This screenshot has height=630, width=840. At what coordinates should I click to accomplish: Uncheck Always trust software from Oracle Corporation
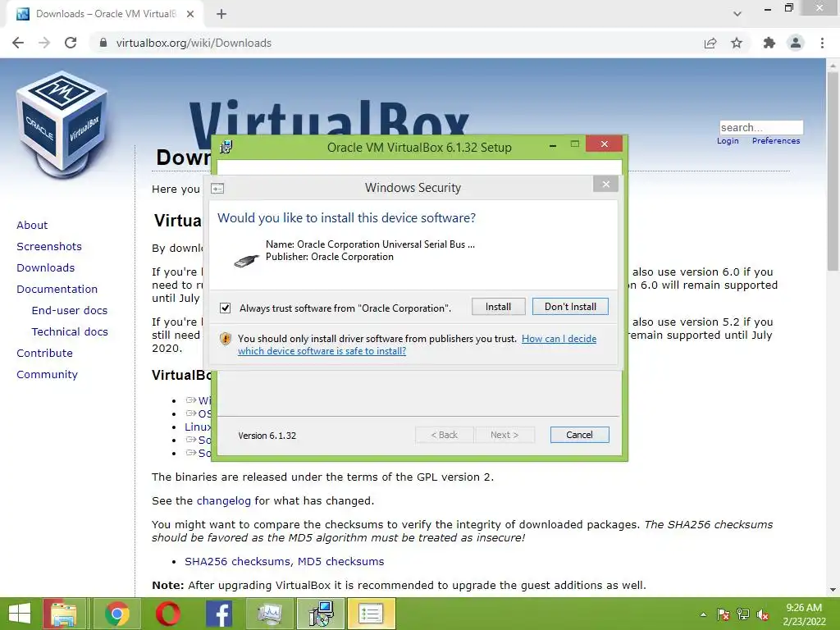coord(225,308)
